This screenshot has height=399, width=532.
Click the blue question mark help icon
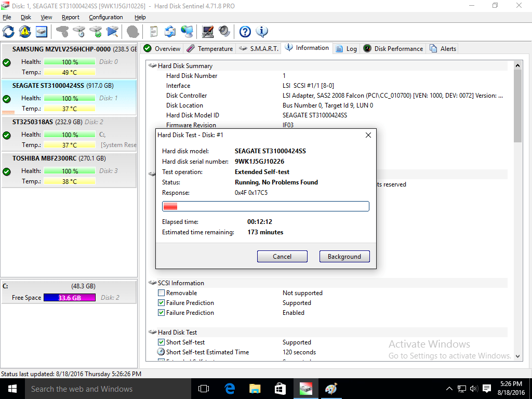pyautogui.click(x=245, y=32)
